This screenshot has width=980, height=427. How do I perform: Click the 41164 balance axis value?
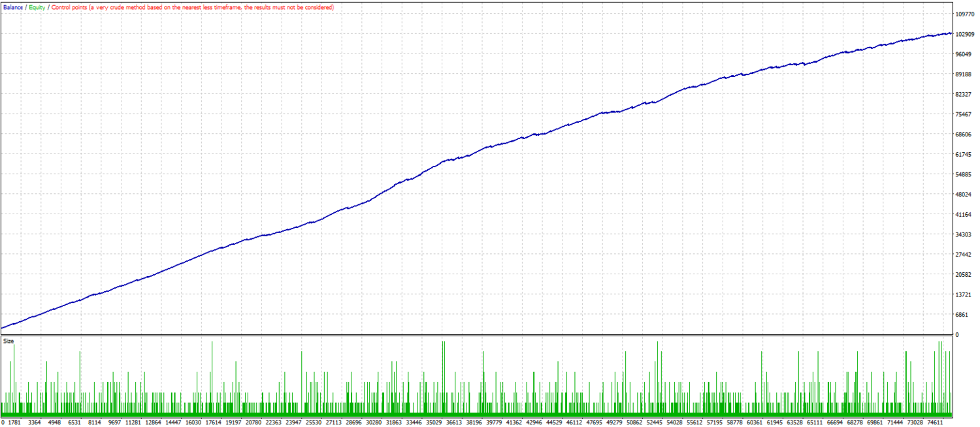[964, 214]
